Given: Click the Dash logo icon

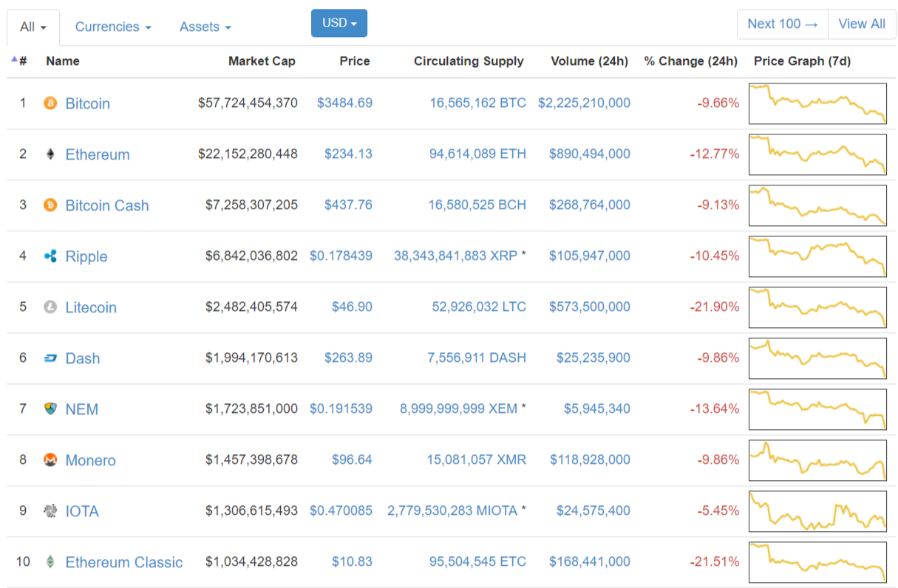Looking at the screenshot, I should click(50, 358).
